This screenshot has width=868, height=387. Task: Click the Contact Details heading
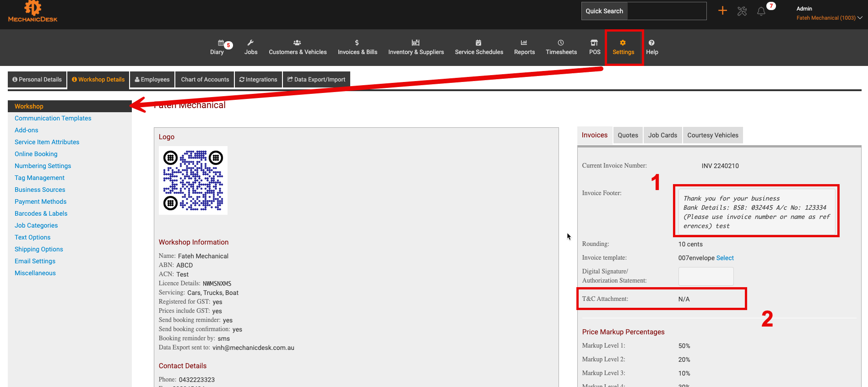tap(183, 366)
